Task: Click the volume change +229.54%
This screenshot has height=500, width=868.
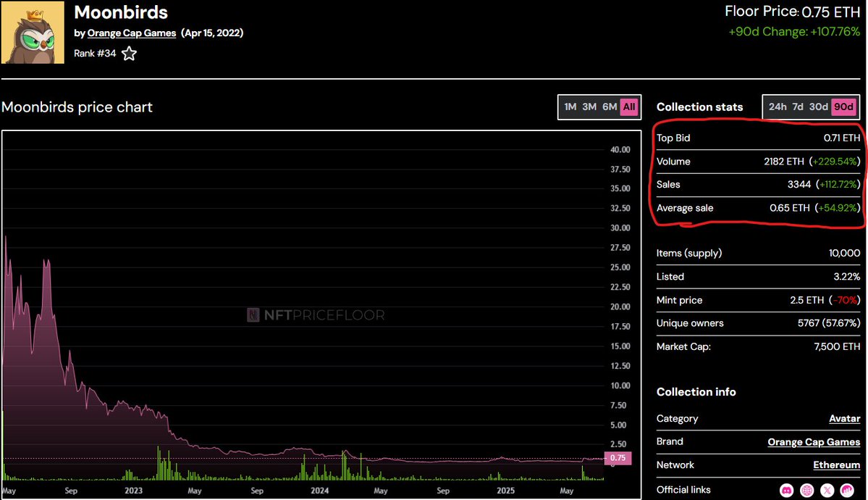Action: point(835,162)
